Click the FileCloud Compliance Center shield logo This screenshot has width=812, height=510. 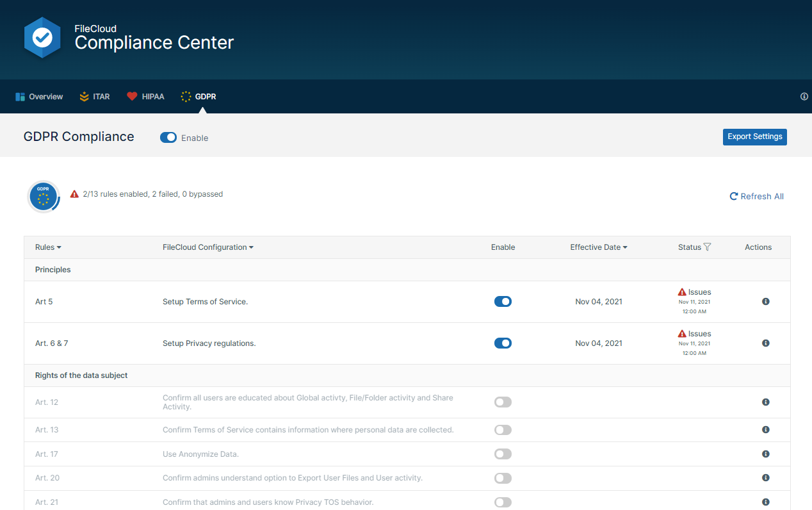point(42,38)
